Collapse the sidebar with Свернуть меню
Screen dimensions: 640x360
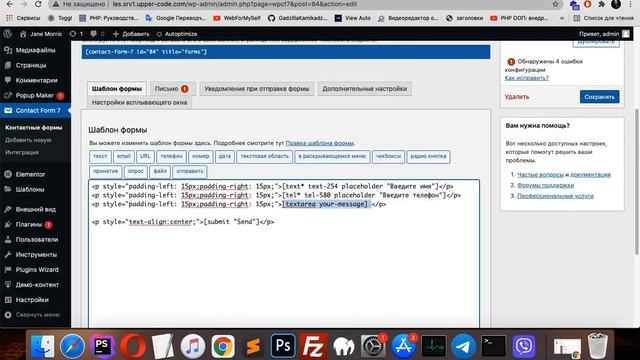tap(35, 315)
